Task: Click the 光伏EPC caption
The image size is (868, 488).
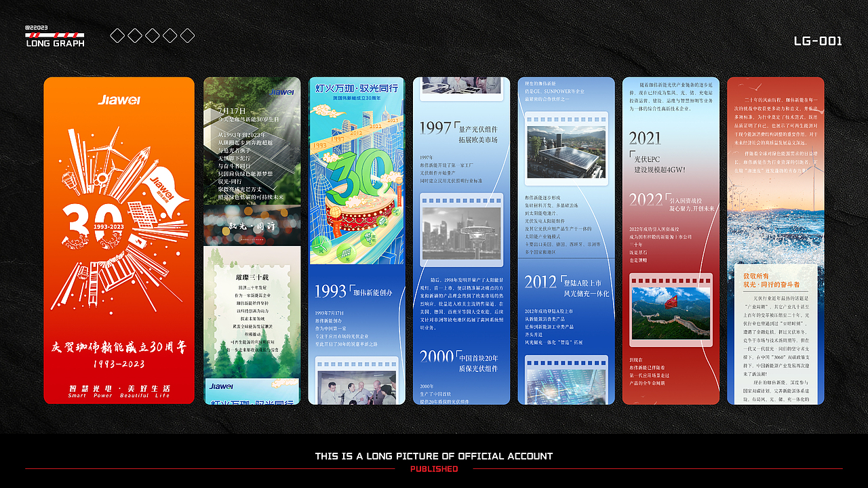Action: coord(648,159)
